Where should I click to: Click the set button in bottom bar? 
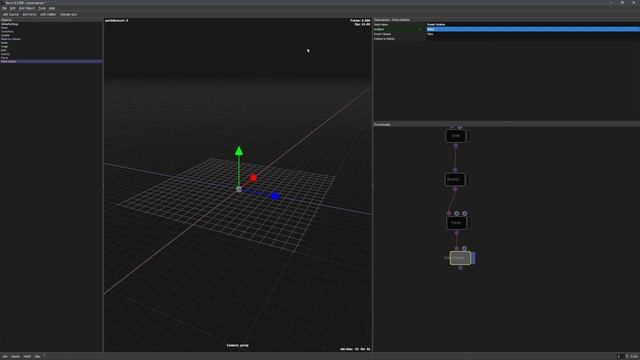5,356
